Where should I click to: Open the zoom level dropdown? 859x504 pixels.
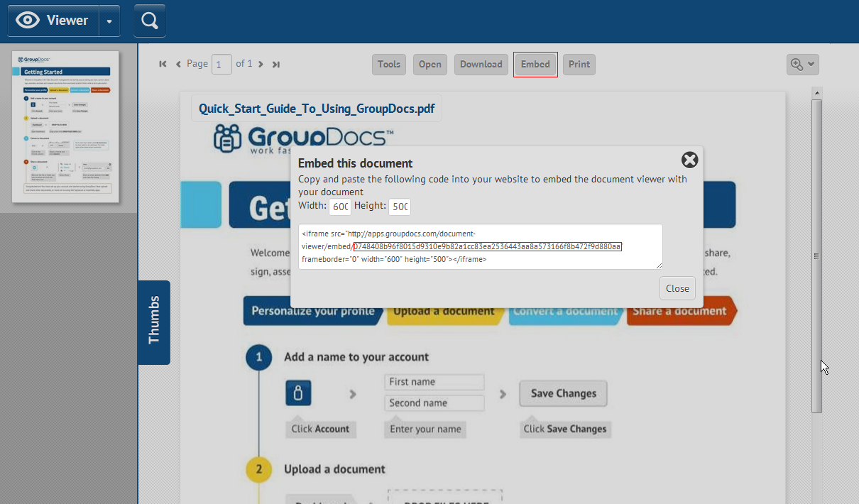(803, 64)
